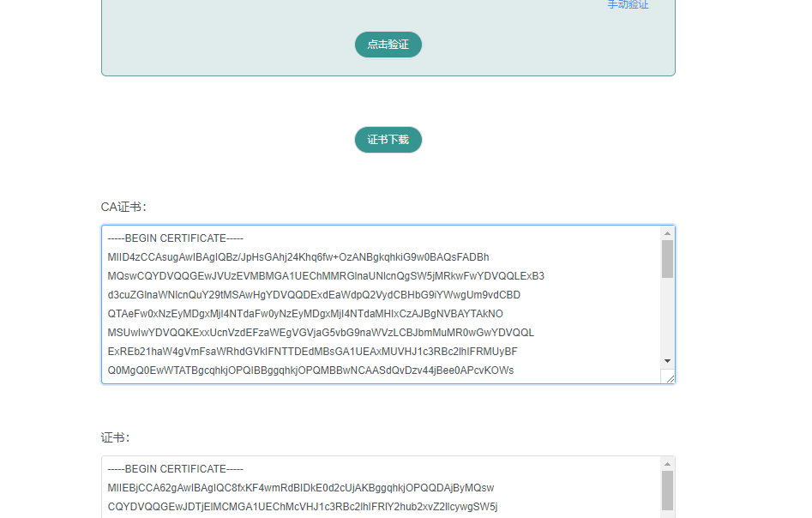Click the 证书 line starting with MIIEBjCCA62g
812x518 pixels.
pyautogui.click(x=300, y=488)
